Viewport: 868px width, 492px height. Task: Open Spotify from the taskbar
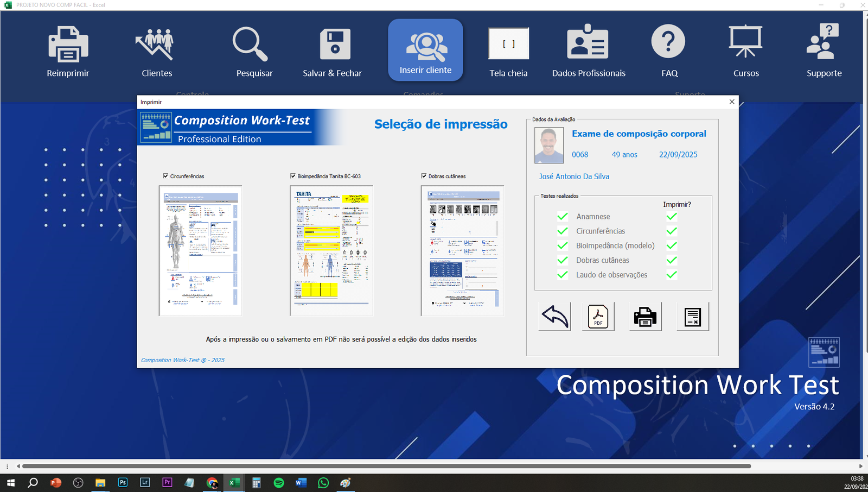(x=279, y=483)
